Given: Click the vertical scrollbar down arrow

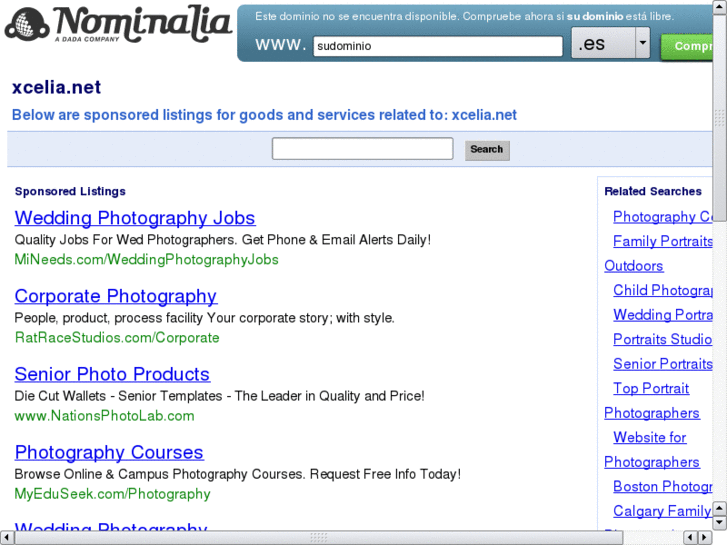Looking at the screenshot, I should 720,523.
